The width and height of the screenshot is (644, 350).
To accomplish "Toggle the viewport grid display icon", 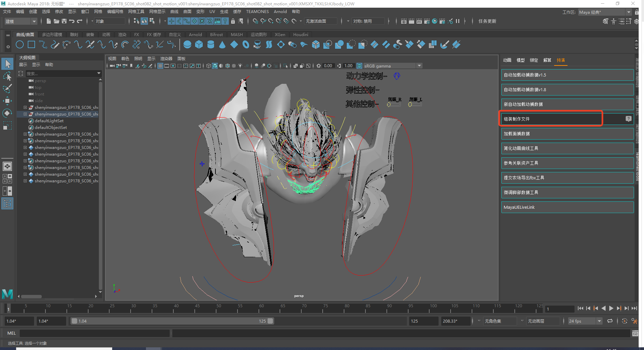I will 160,66.
